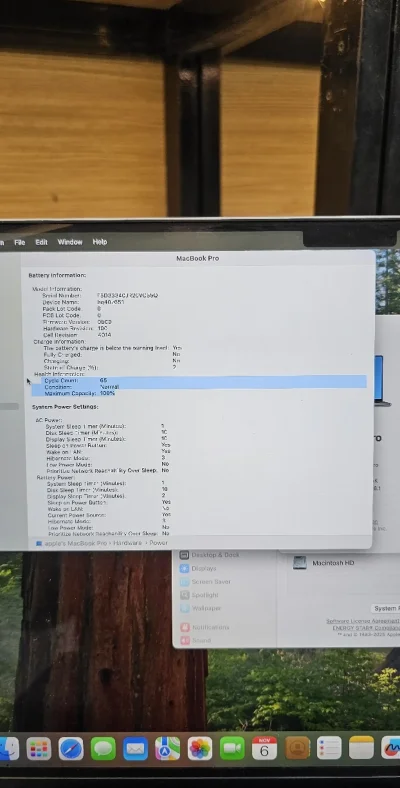Open the Notes app in the Dock
Viewport: 400px width, 788px height.
pos(361,749)
